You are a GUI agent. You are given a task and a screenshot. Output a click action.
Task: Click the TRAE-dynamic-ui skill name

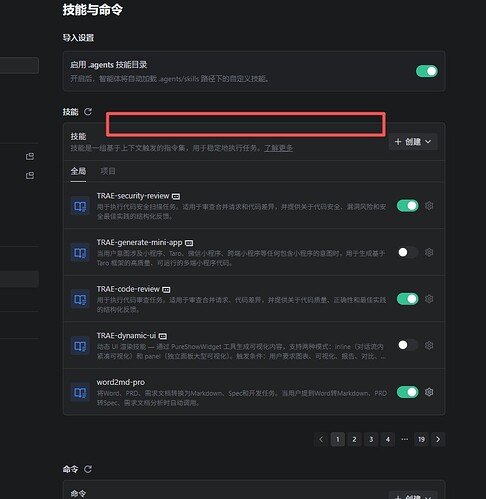(x=126, y=335)
